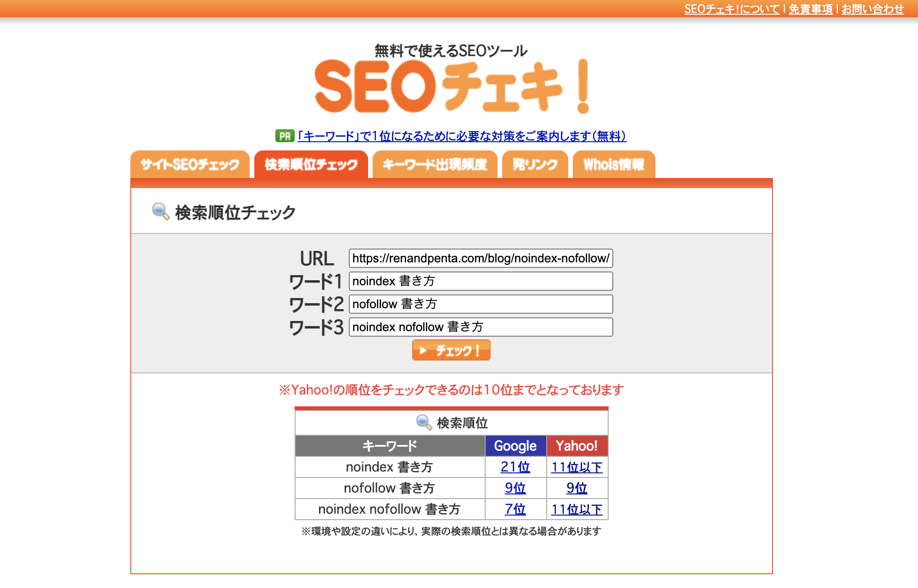Focus the ワード2 input field
Screen dimensions: 918x588
(481, 304)
